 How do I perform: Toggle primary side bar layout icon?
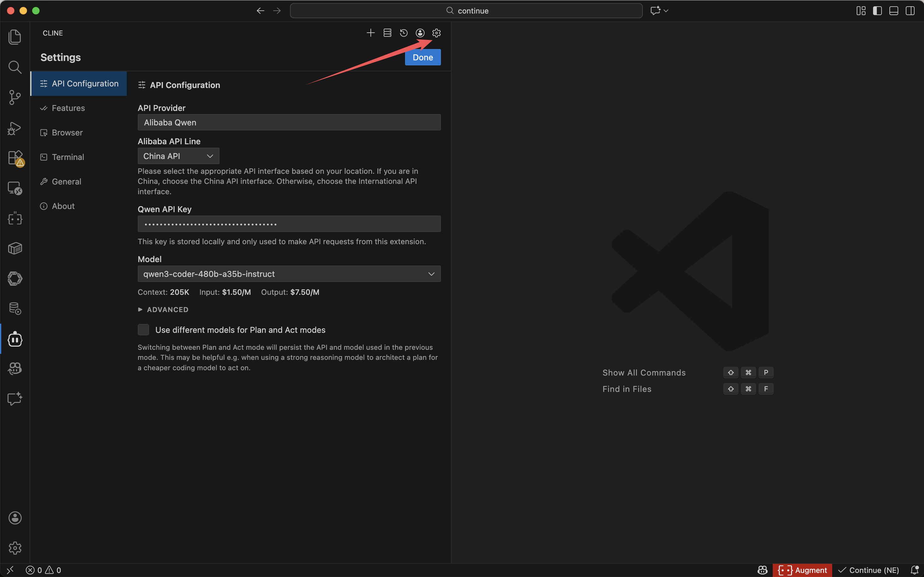[877, 11]
